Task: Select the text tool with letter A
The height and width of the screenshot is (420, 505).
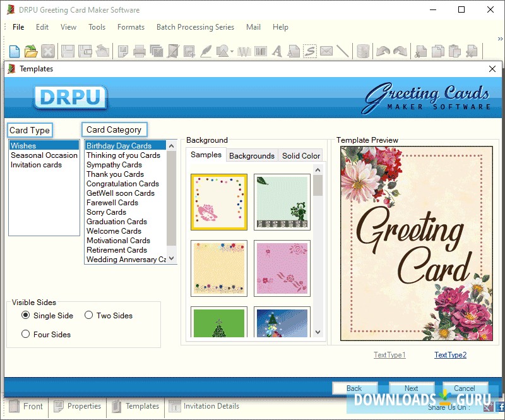Action: click(x=276, y=51)
